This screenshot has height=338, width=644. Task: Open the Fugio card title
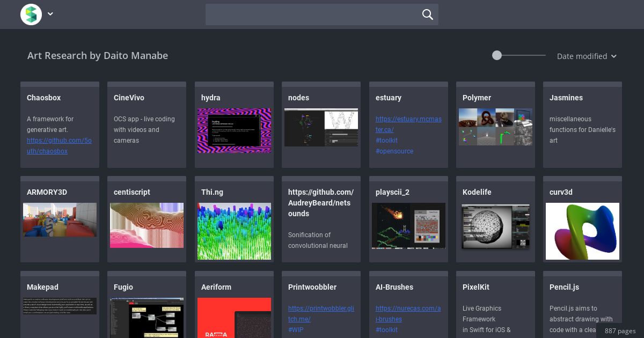(x=123, y=287)
